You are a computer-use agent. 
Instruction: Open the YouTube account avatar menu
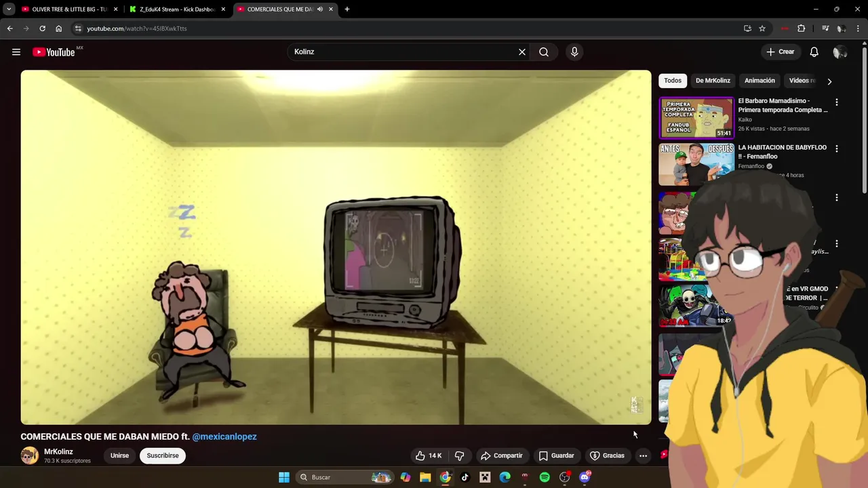[840, 52]
